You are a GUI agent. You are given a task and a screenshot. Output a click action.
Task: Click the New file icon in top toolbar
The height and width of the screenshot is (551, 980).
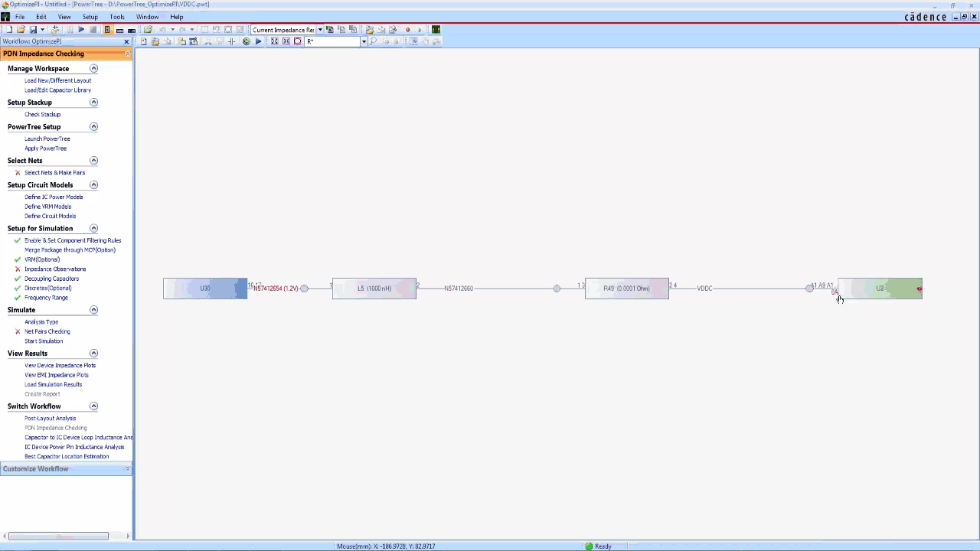click(9, 30)
